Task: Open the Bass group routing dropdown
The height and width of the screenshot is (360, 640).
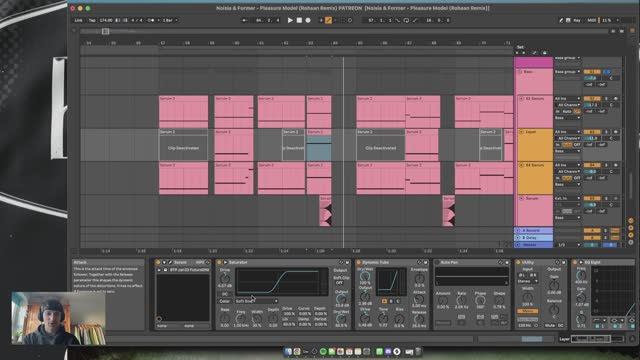Action: point(567,72)
